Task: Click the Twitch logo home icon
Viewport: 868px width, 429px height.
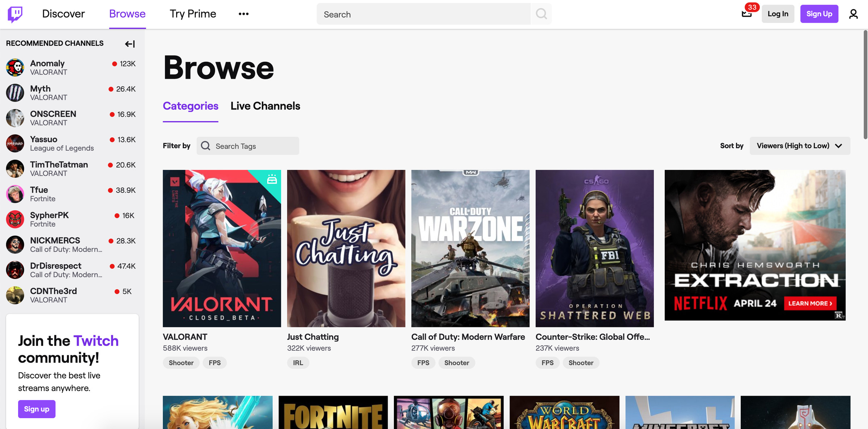Action: 15,14
